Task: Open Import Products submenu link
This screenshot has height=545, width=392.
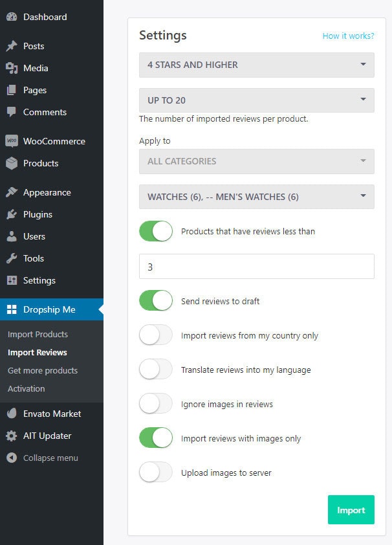Action: pos(38,334)
